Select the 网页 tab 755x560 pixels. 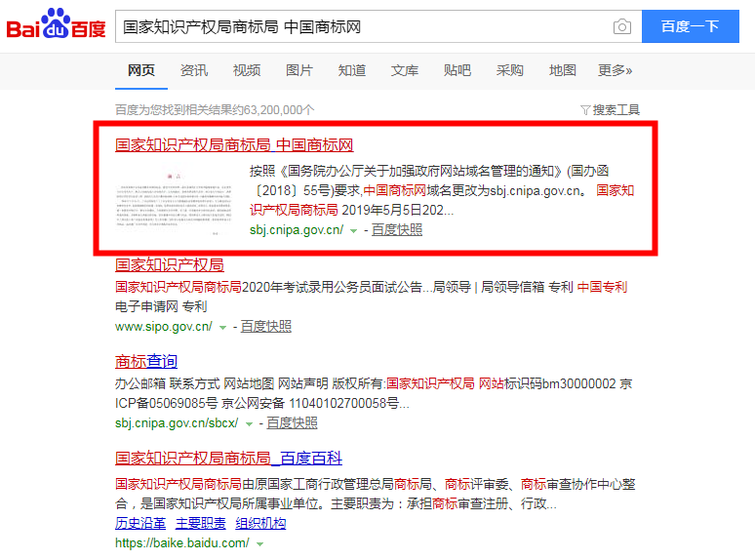pos(141,70)
